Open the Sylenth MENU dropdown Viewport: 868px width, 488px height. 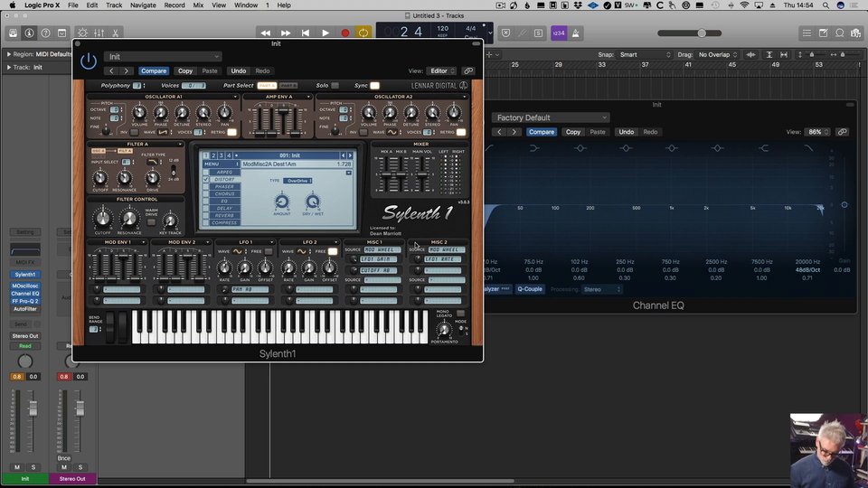tap(221, 164)
